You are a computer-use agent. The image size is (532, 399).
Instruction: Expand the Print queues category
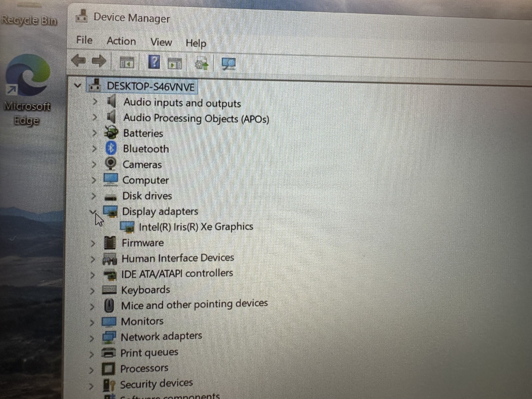pos(92,354)
